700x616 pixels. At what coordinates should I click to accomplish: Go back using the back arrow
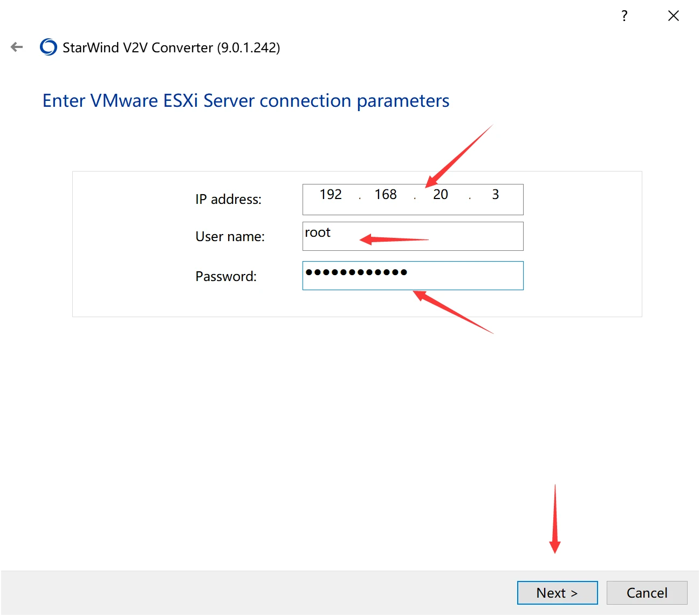17,47
